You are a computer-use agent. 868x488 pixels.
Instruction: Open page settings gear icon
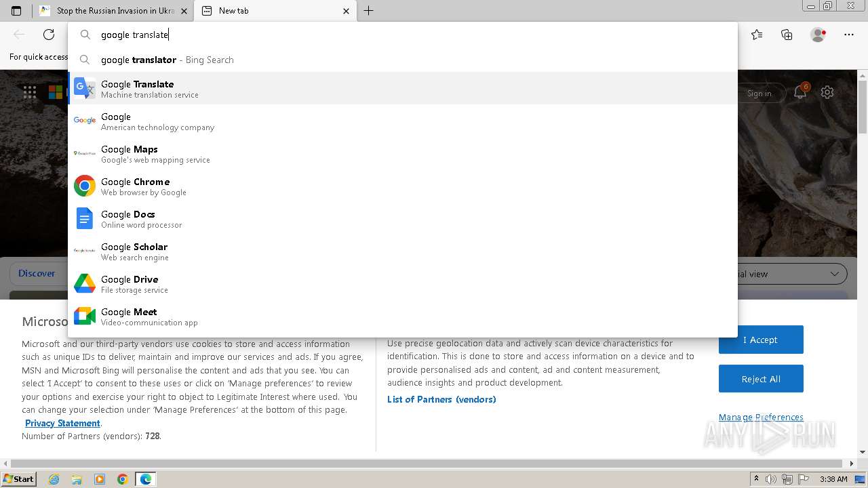point(827,92)
